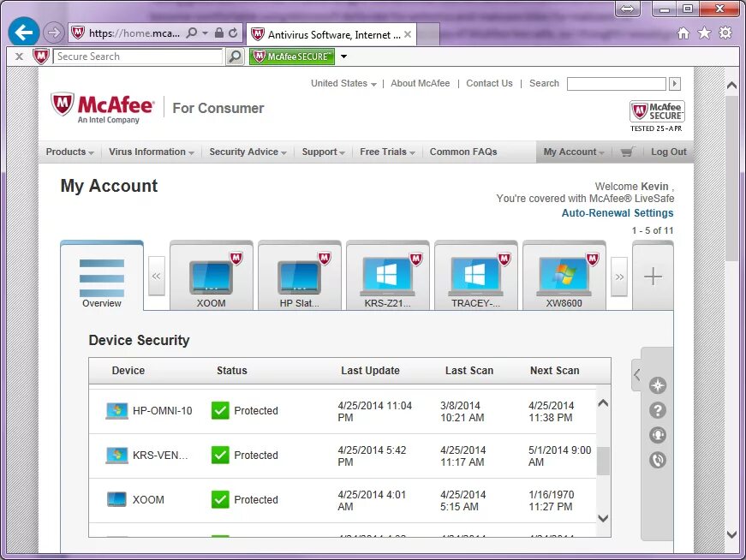Expand the Security Advice menu

tap(248, 152)
